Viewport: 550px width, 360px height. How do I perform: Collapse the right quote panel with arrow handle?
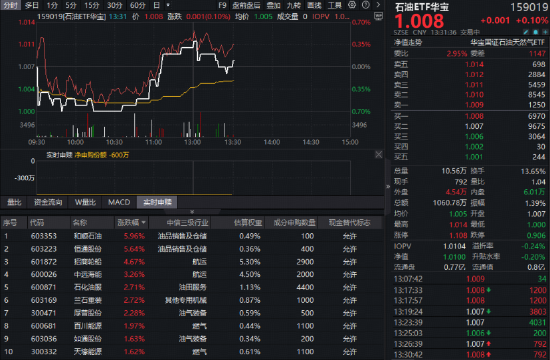click(x=388, y=186)
